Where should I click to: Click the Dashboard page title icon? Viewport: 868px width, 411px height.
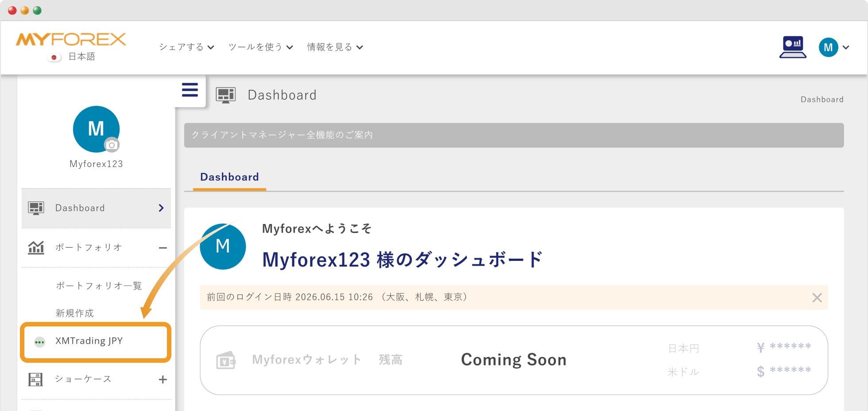coord(225,95)
